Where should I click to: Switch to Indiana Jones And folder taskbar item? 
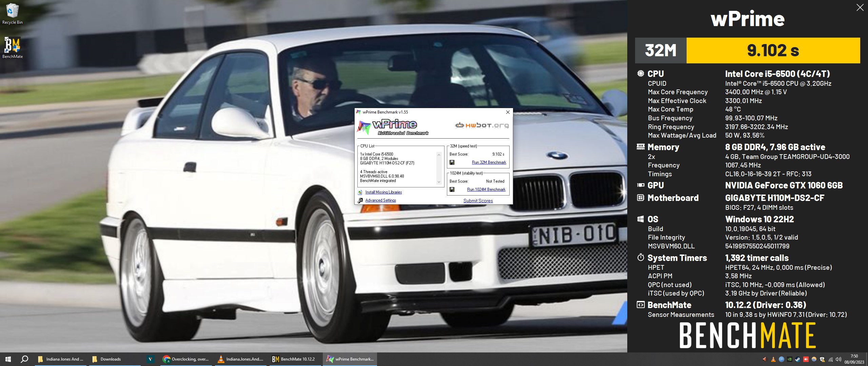pyautogui.click(x=61, y=359)
